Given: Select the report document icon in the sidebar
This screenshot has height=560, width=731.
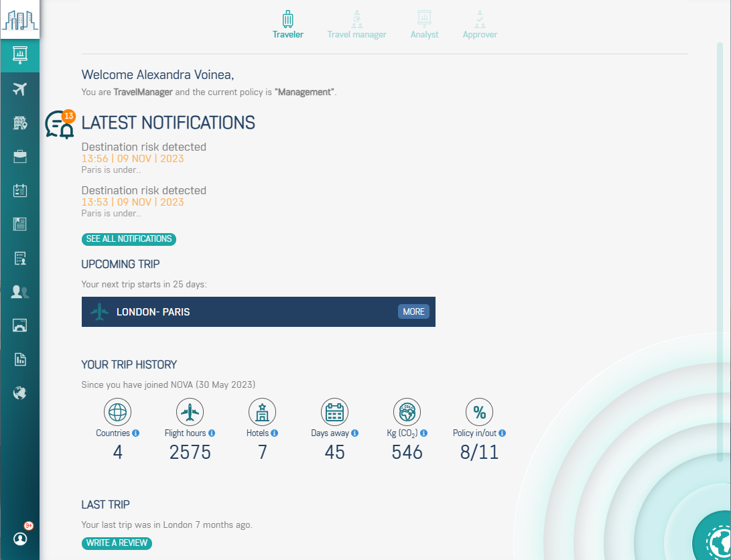Looking at the screenshot, I should pos(20,359).
